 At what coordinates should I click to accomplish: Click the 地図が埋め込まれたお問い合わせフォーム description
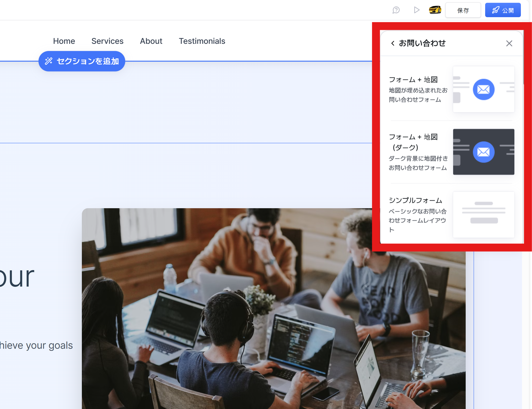418,95
